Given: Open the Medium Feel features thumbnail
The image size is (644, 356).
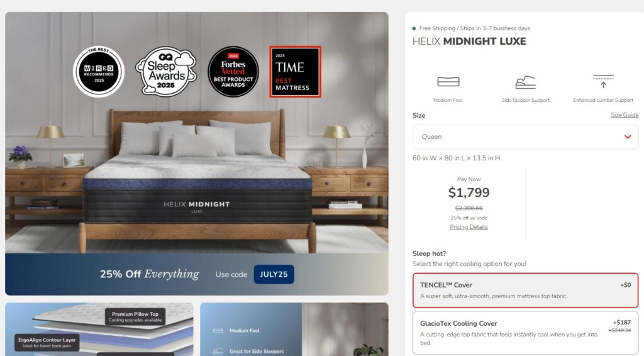Looking at the screenshot, I should click(x=294, y=330).
